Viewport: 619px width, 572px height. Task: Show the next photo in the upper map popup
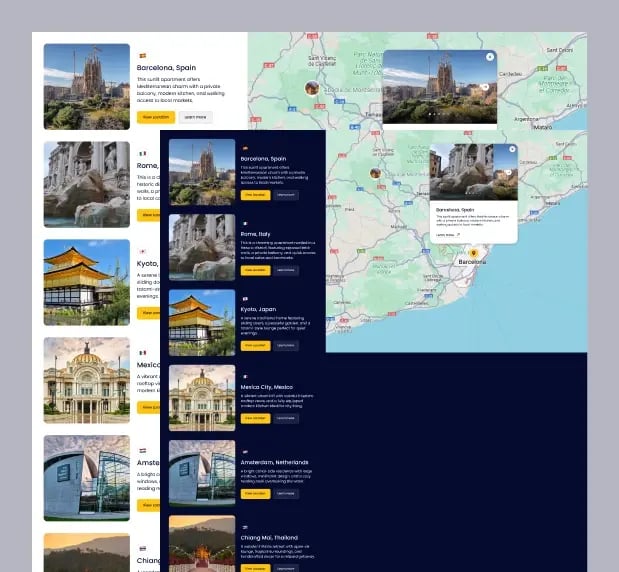tap(486, 87)
